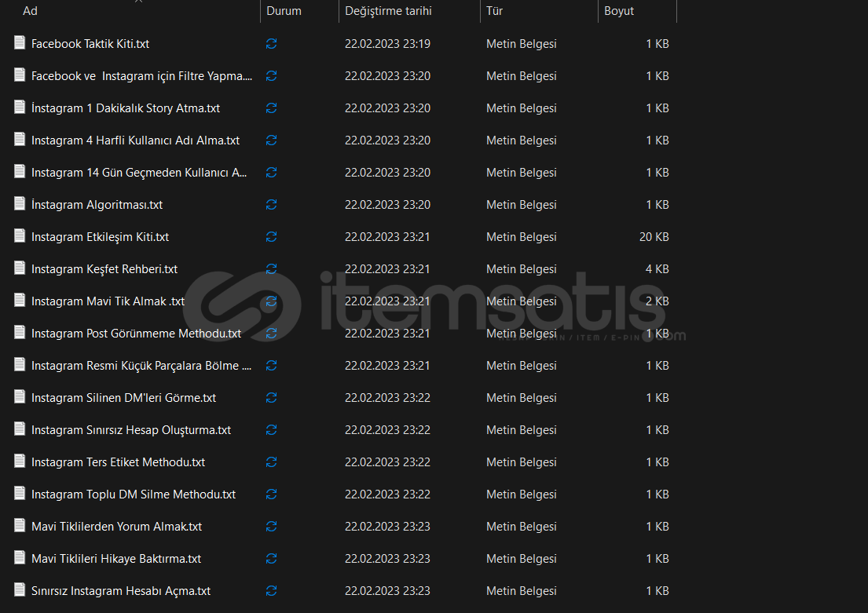Image resolution: width=868 pixels, height=613 pixels.
Task: Select the file icon for Instagram Mavi Tik Almak
Action: 20,300
